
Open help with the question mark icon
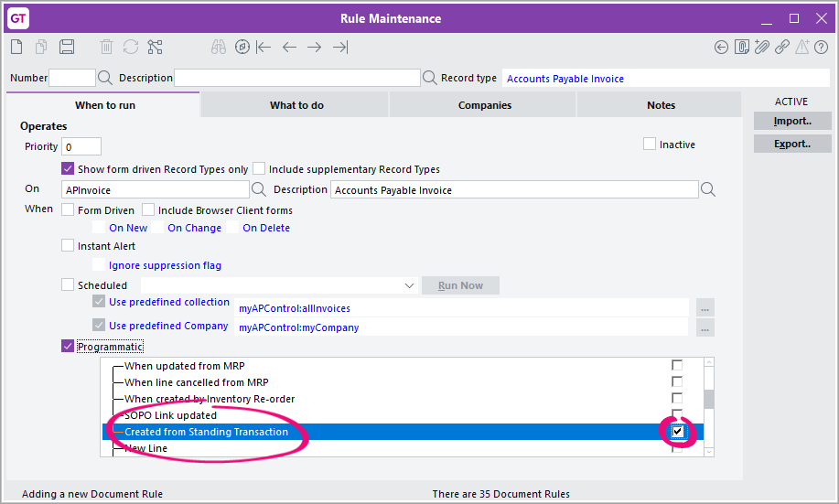click(822, 47)
